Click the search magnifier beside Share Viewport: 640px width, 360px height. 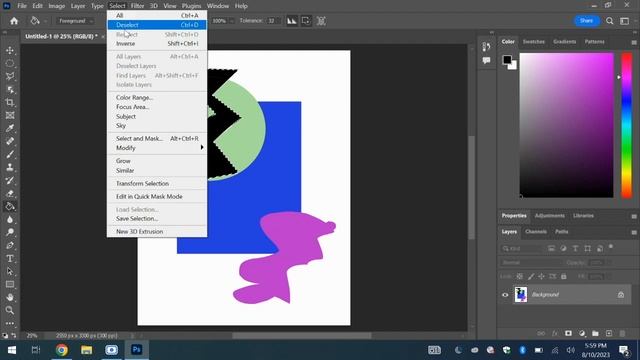609,21
